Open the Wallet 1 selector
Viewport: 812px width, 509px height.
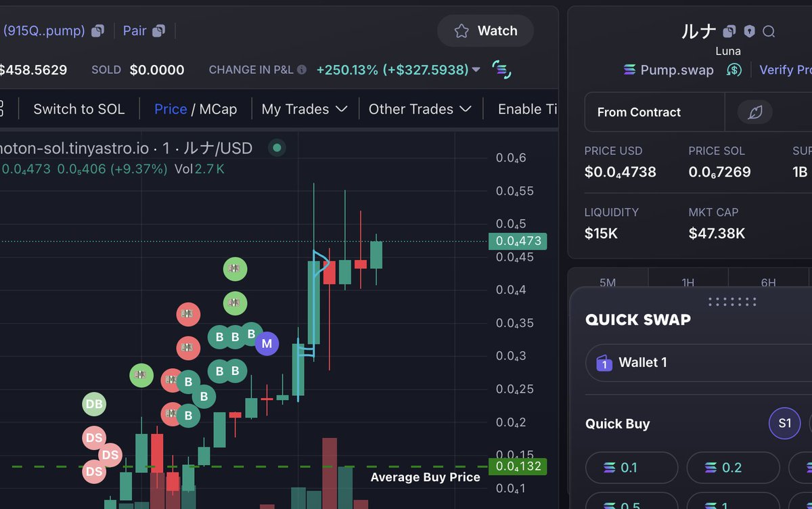pos(698,363)
